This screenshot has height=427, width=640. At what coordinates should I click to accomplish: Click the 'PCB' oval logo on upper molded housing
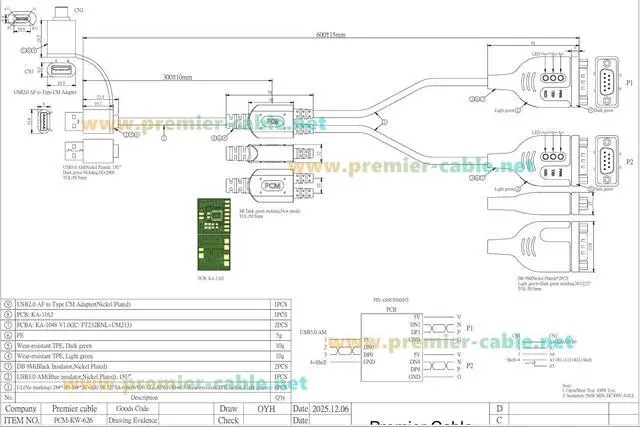point(272,121)
